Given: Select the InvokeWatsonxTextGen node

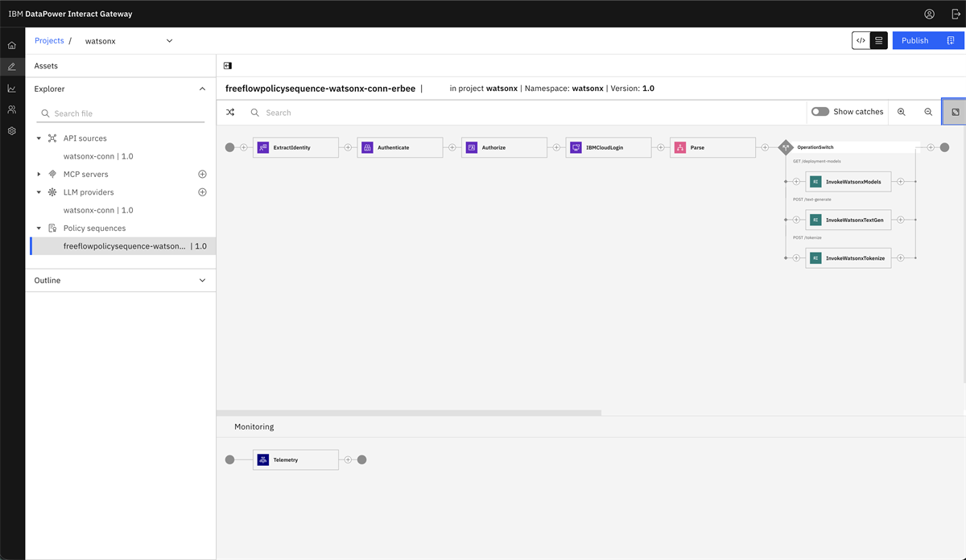Looking at the screenshot, I should [x=848, y=220].
